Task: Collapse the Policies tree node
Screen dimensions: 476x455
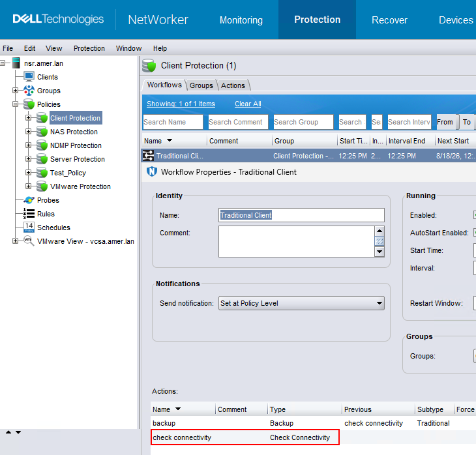Action: 15,104
